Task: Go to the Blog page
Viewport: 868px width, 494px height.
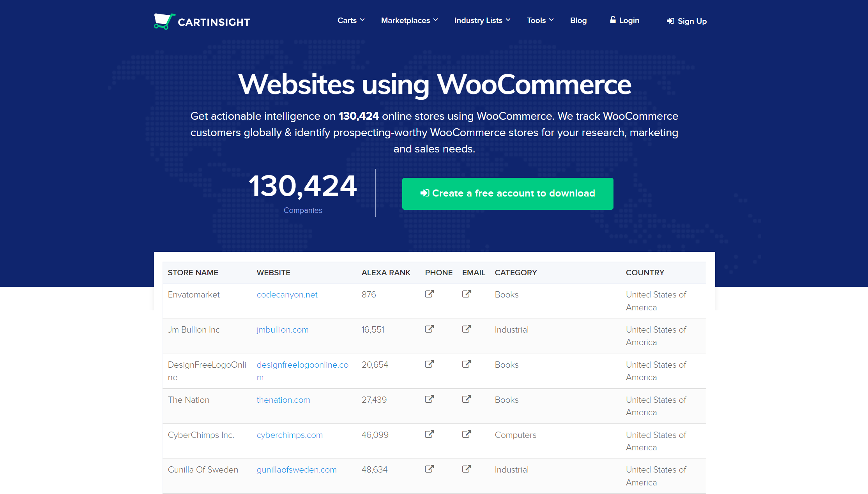Action: [x=578, y=20]
